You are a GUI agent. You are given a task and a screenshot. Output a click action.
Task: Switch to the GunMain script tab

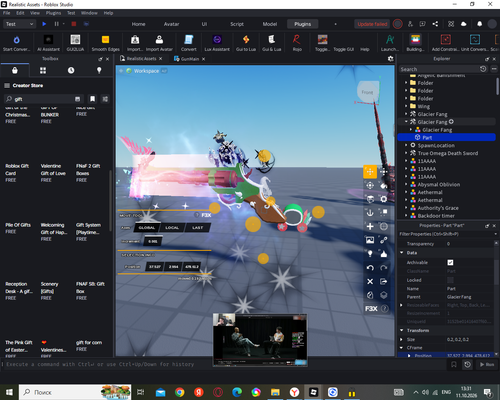point(189,59)
